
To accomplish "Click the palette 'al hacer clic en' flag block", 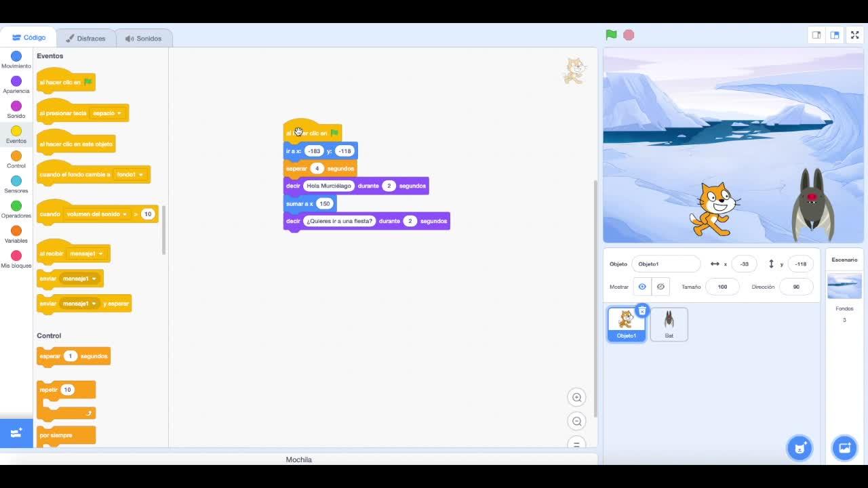I will click(x=66, y=81).
